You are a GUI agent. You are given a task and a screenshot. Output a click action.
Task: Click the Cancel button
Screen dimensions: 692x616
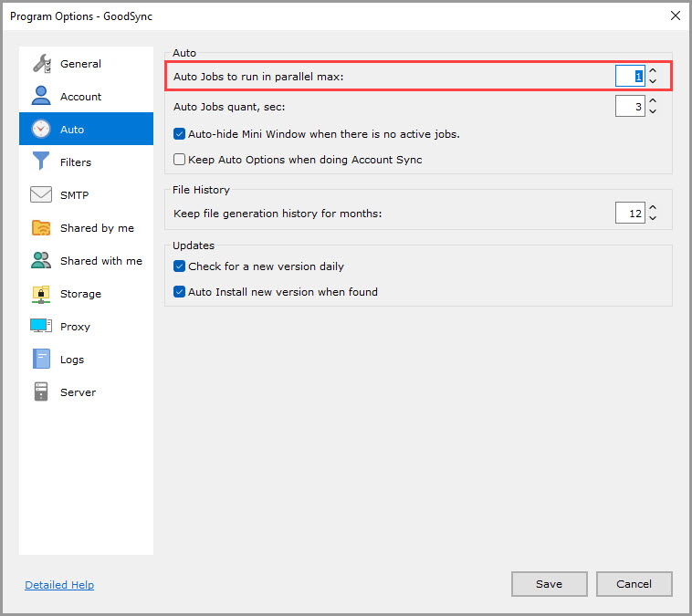(634, 584)
